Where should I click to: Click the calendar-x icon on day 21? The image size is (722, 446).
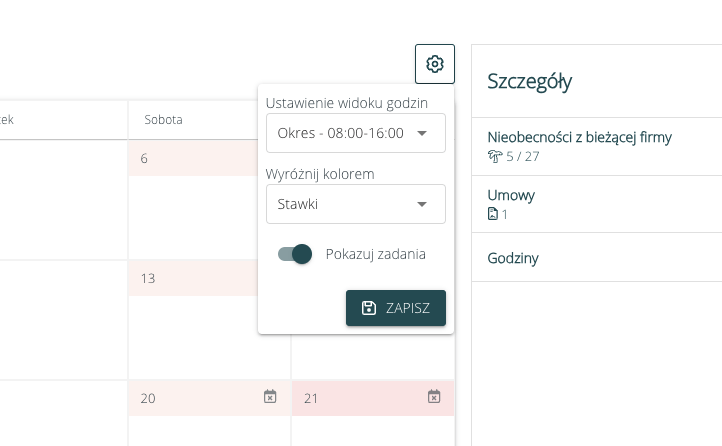click(x=434, y=397)
